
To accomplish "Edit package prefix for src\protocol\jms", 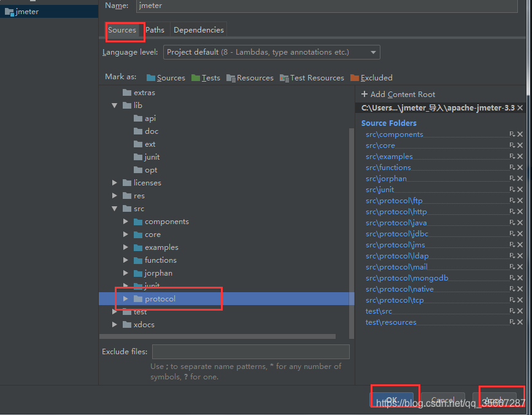I will click(512, 245).
